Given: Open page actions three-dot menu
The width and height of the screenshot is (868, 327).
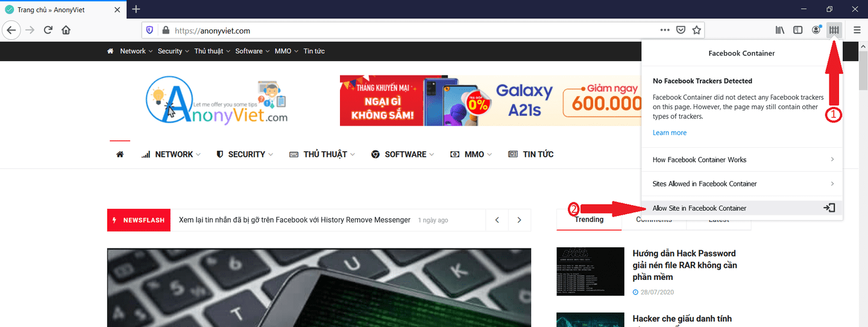Looking at the screenshot, I should (x=665, y=30).
